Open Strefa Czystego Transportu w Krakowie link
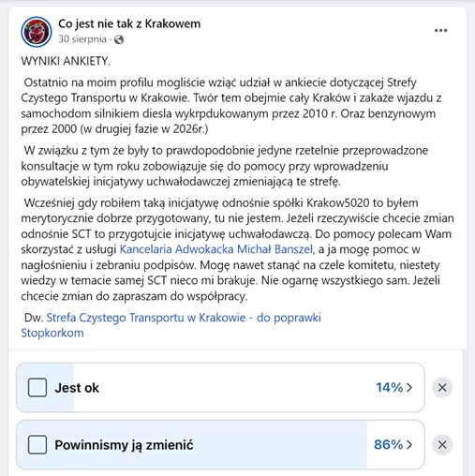The height and width of the screenshot is (476, 475). [x=184, y=318]
